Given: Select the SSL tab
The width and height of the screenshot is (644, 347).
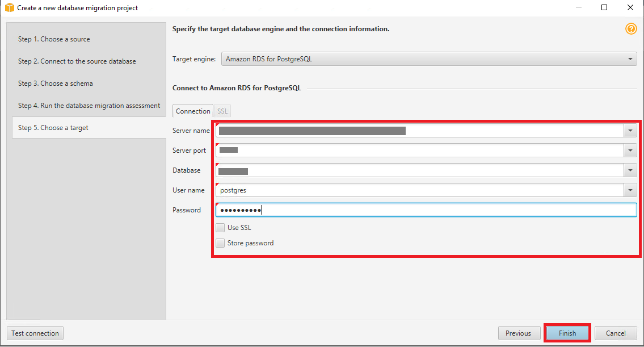Looking at the screenshot, I should point(222,111).
